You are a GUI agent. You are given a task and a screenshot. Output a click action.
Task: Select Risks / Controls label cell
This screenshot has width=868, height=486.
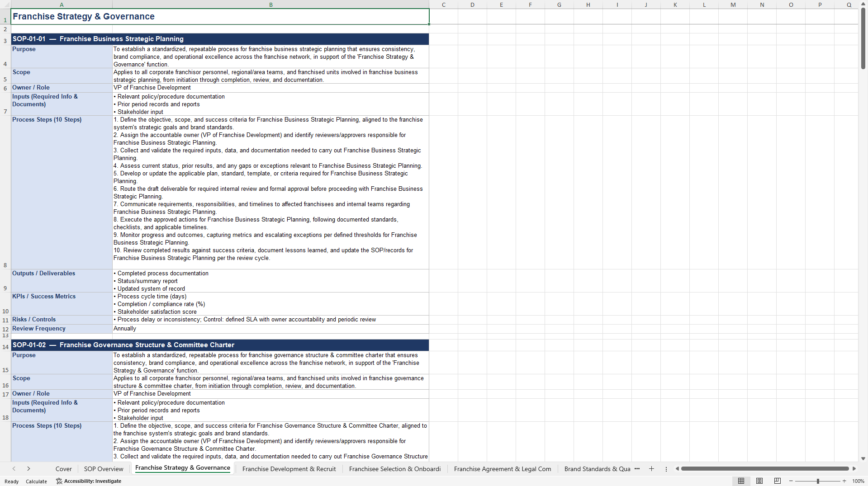pyautogui.click(x=62, y=320)
